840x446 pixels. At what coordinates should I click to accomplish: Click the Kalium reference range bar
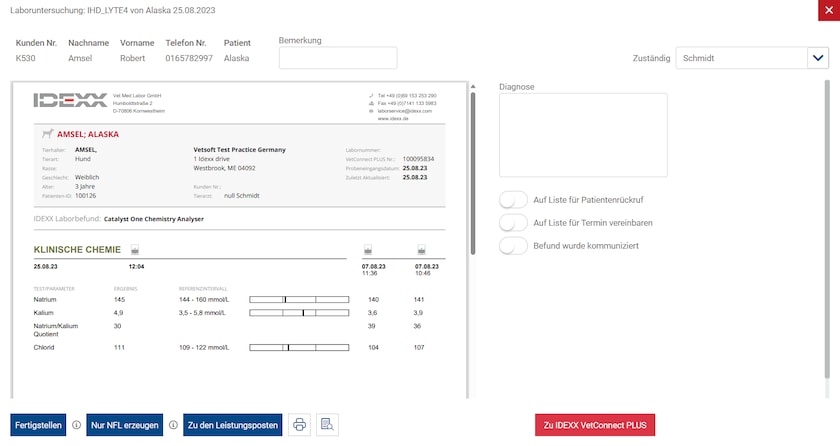coord(299,313)
